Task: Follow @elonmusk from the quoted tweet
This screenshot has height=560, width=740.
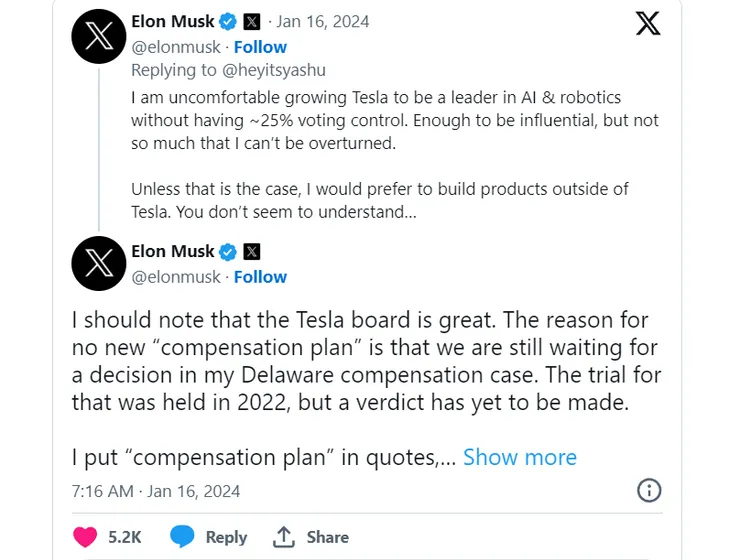Action: tap(260, 47)
